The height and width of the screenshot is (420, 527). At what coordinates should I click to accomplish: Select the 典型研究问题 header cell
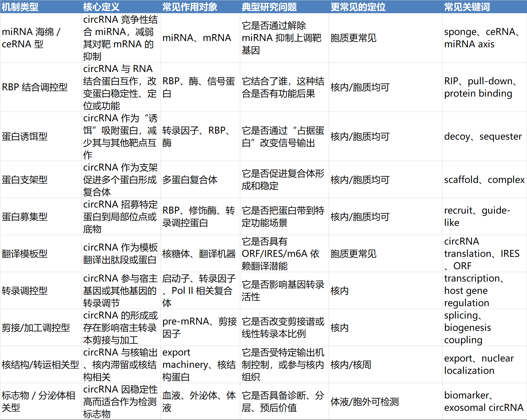point(269,7)
